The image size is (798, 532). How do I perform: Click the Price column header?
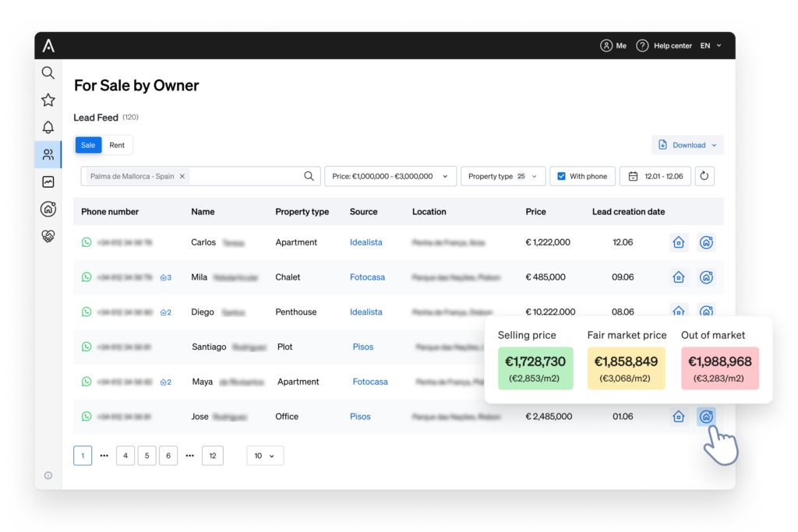click(x=535, y=212)
